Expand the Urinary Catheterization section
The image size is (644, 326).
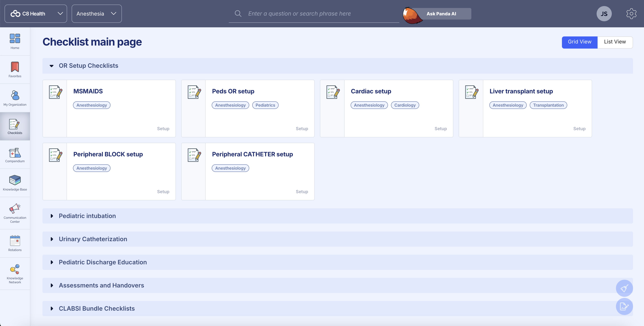pos(338,239)
